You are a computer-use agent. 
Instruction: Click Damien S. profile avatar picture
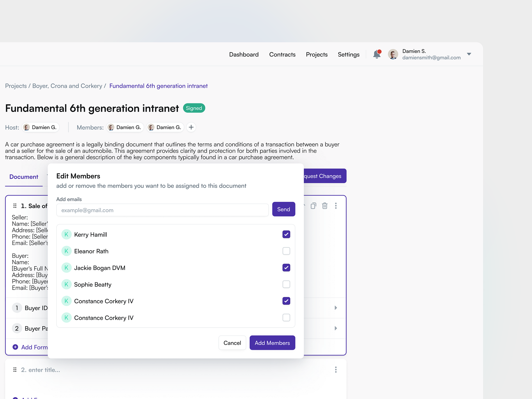(x=393, y=54)
